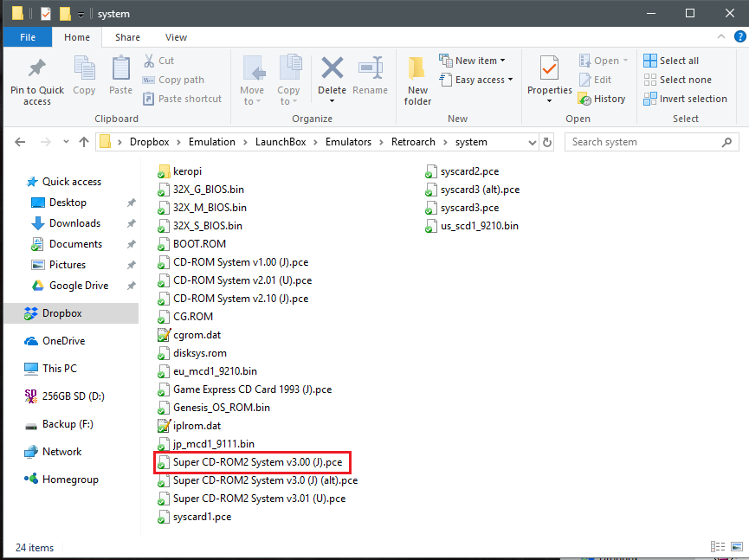
Task: Open the Copy to dropdown
Action: click(288, 80)
